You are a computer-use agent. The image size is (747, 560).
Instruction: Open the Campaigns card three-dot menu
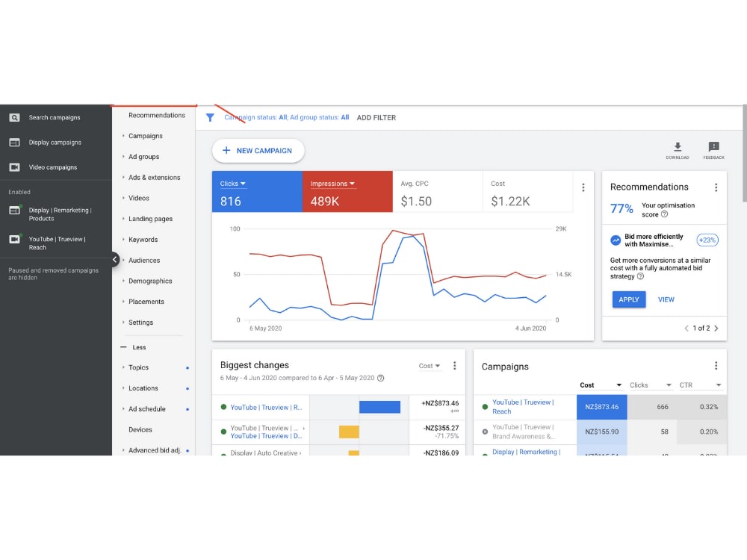tap(716, 366)
